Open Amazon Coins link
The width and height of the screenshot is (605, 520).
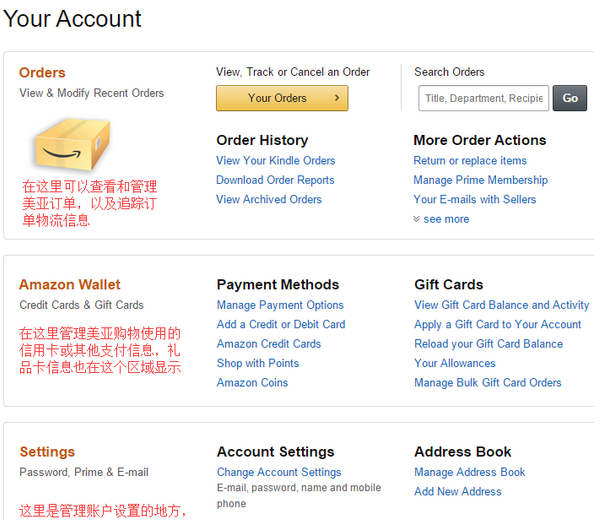[252, 382]
